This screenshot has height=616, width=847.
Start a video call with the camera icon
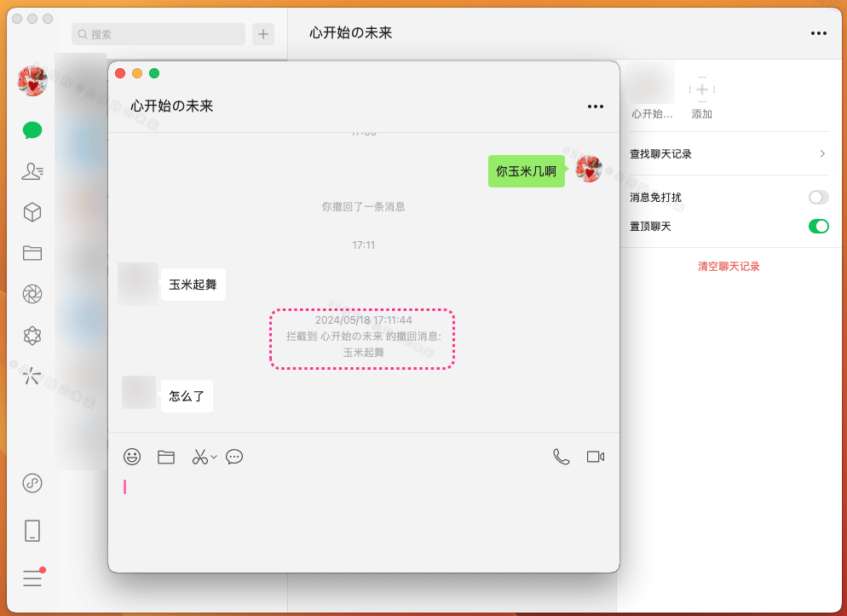595,456
